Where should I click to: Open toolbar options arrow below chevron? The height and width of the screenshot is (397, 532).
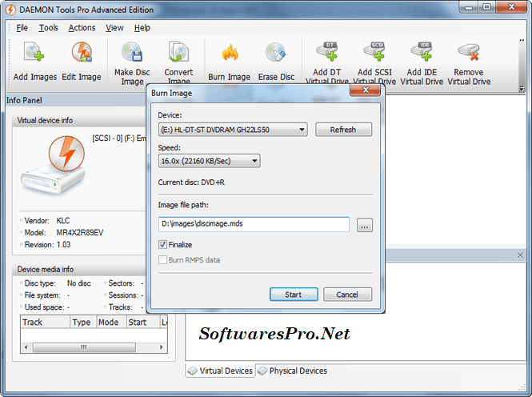(x=522, y=89)
